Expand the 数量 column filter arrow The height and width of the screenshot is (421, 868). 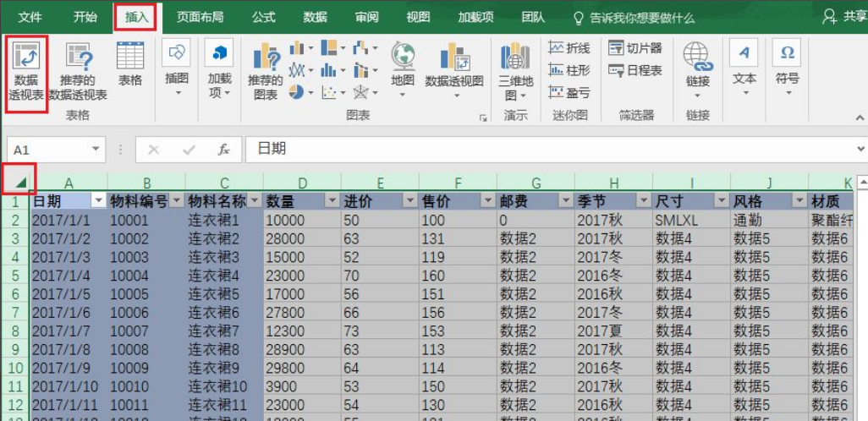click(332, 200)
